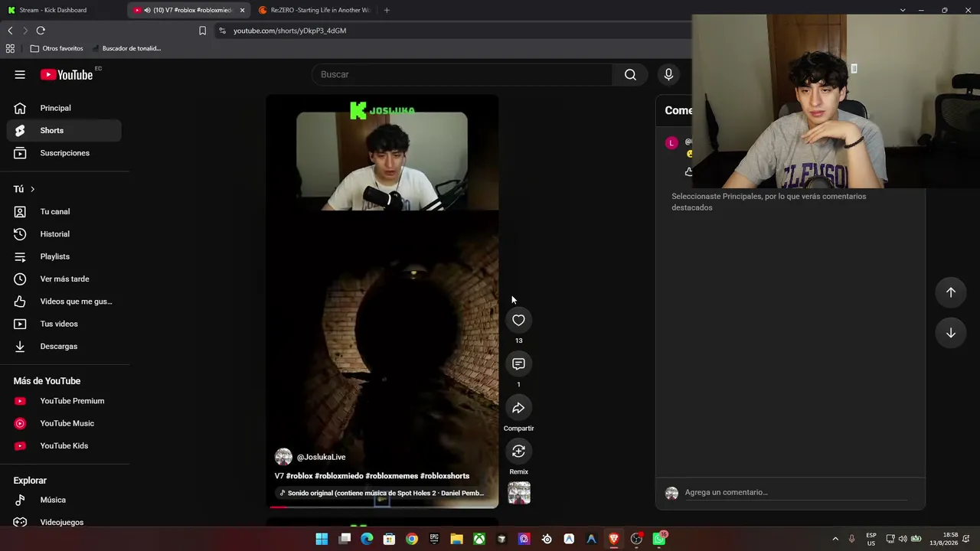
Task: Open the Otros favoritos bookmarks folder
Action: [57, 48]
